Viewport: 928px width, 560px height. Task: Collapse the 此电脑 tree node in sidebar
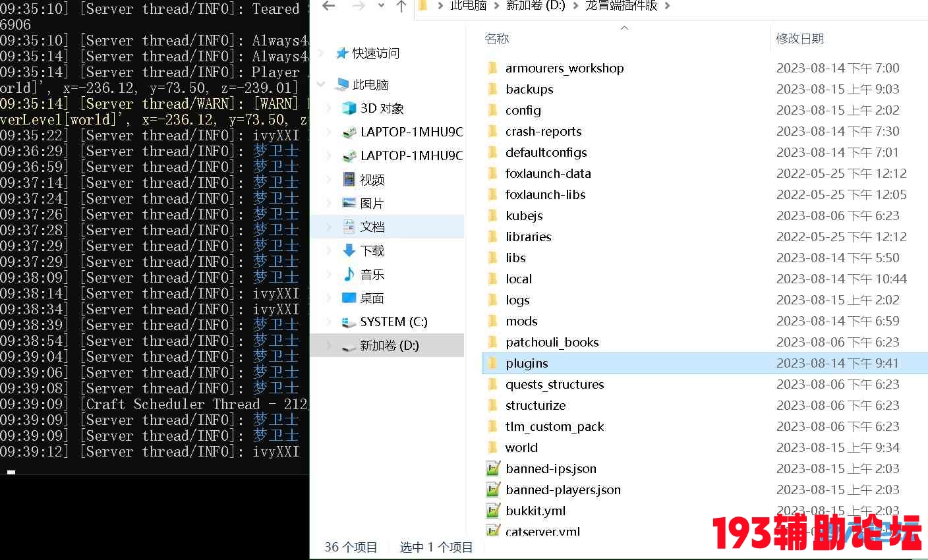tap(322, 84)
